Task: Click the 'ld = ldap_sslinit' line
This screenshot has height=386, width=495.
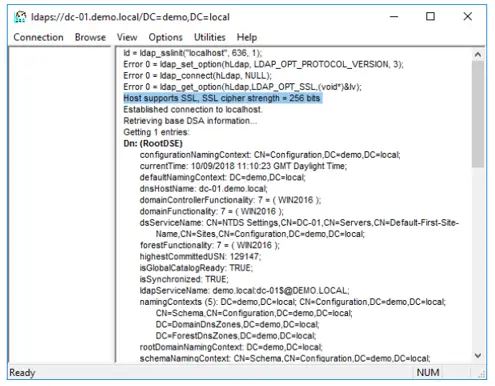Action: pyautogui.click(x=193, y=53)
